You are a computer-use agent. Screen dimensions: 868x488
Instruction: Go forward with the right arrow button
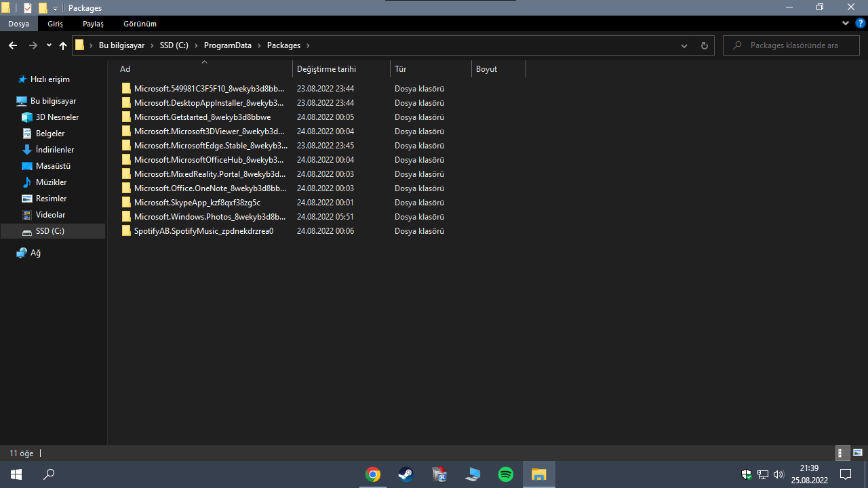33,45
